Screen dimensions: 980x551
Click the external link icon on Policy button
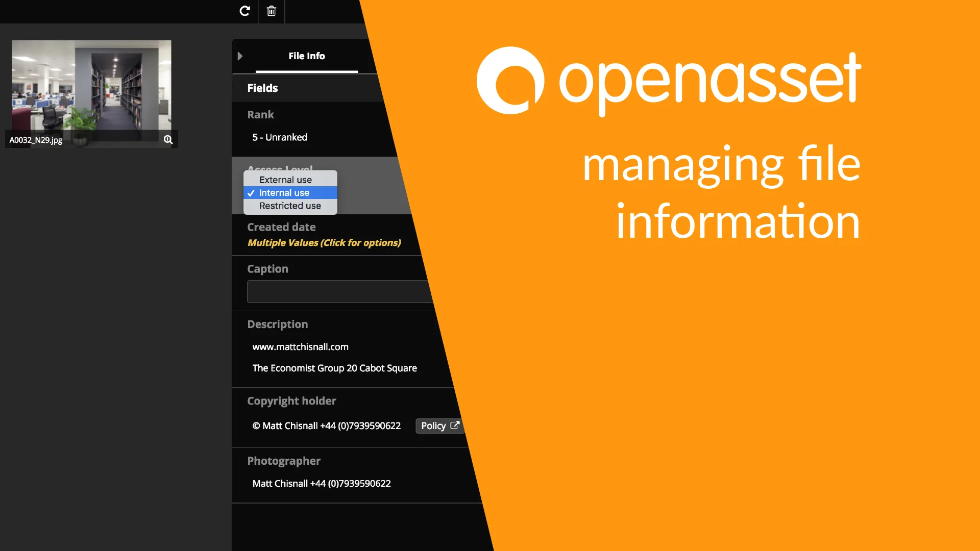[x=455, y=425]
